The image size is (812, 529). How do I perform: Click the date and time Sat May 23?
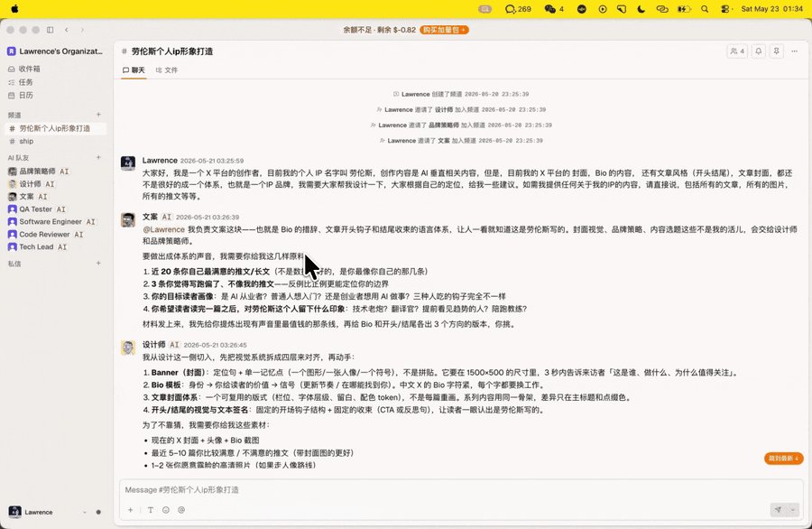coord(771,9)
